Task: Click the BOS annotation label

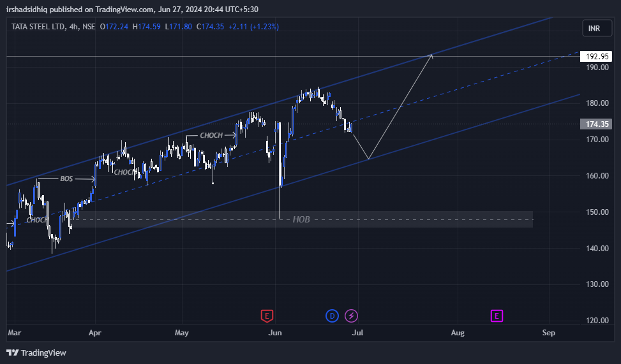Action: (66, 179)
